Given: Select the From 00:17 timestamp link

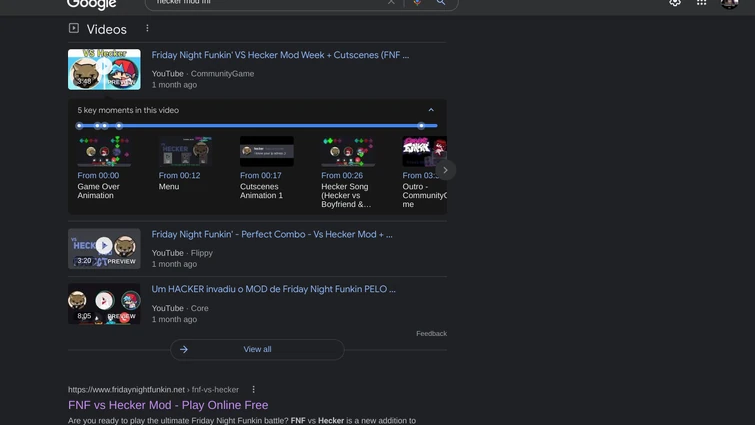Looking at the screenshot, I should coord(261,176).
